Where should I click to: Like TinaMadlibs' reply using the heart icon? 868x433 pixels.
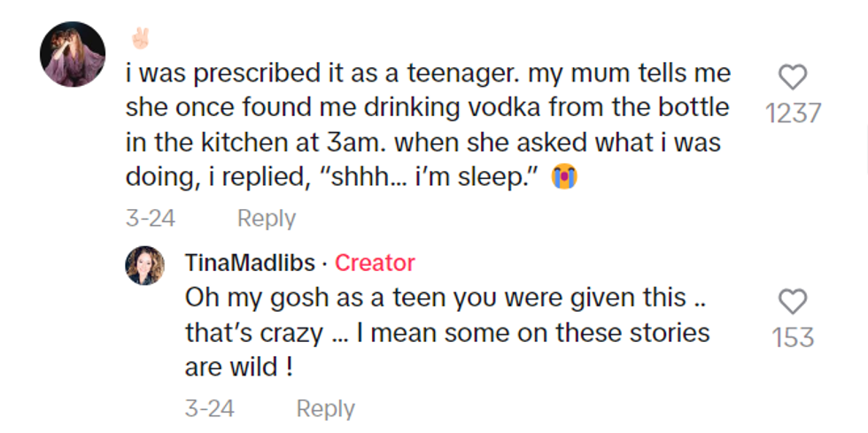[792, 302]
